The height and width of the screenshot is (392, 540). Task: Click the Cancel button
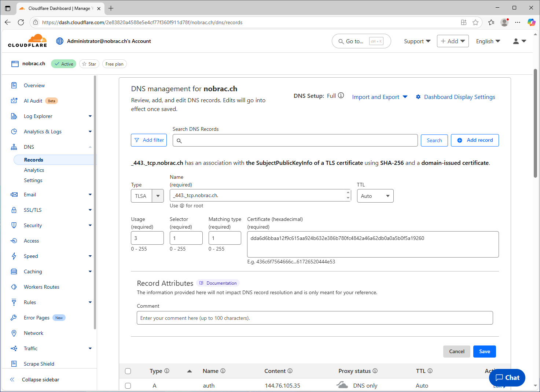click(x=456, y=351)
